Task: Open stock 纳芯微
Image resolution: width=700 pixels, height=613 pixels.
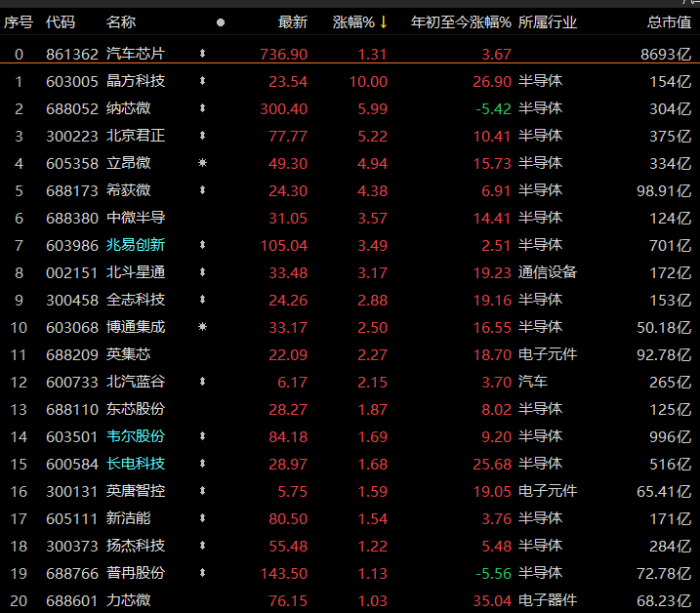Action: coord(129,108)
